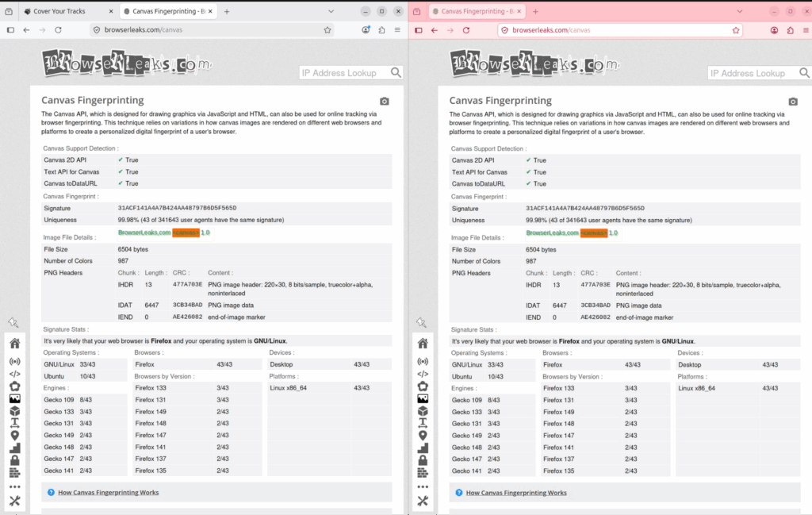Click the search magnifier in left window
Image resolution: width=812 pixels, height=515 pixels.
click(x=396, y=72)
